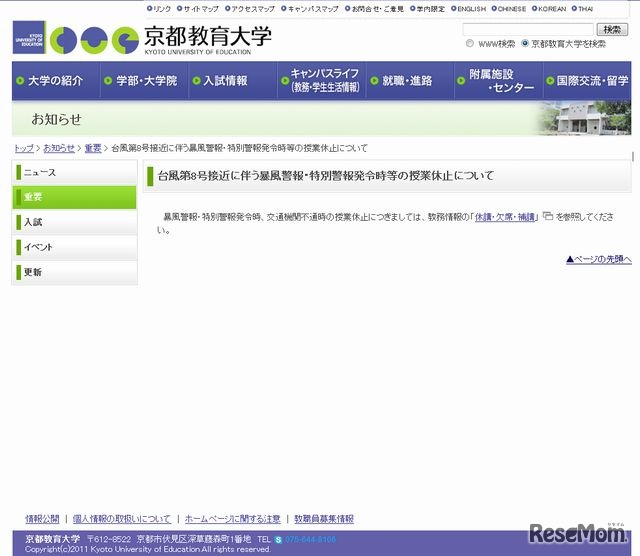Open the 入試情報 menu
Viewport: 640px width, 556px height.
tap(233, 80)
